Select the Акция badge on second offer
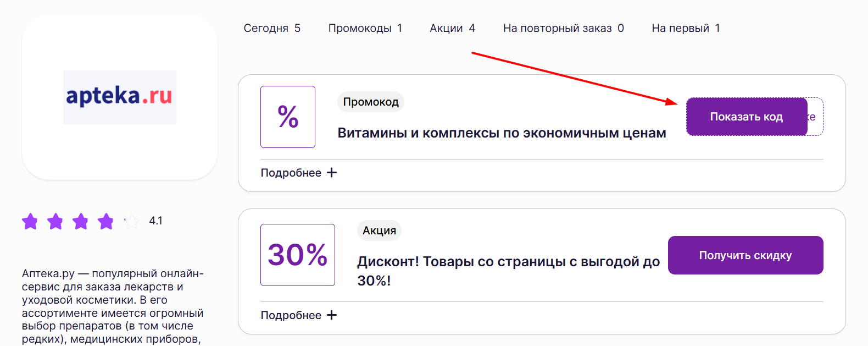This screenshot has height=346, width=868. point(379,230)
